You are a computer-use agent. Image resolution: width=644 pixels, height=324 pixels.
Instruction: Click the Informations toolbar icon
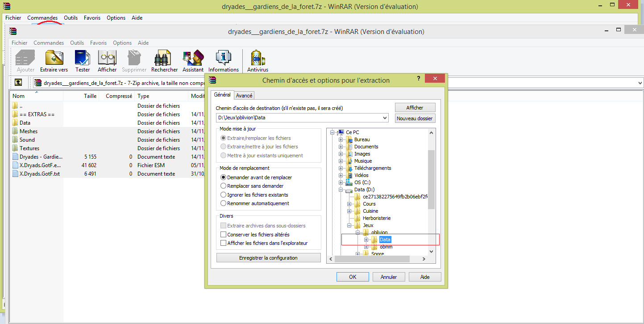click(x=223, y=58)
